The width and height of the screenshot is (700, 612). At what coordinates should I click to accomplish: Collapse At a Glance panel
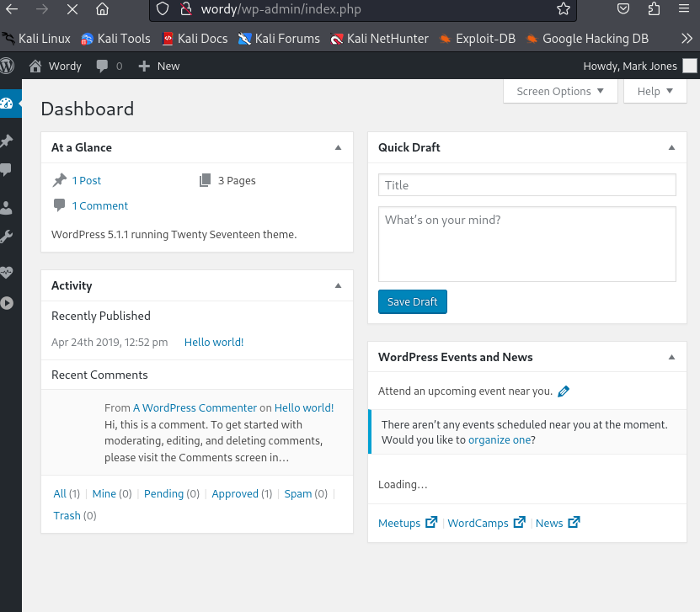click(x=338, y=147)
